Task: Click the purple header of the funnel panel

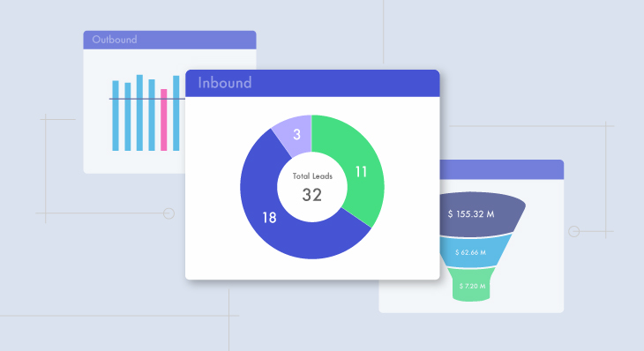Action: pos(501,169)
